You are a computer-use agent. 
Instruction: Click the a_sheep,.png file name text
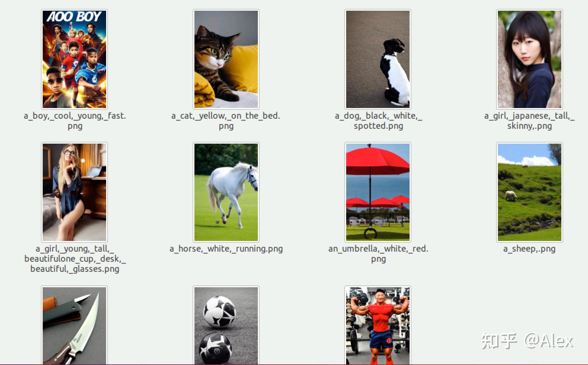click(x=529, y=249)
